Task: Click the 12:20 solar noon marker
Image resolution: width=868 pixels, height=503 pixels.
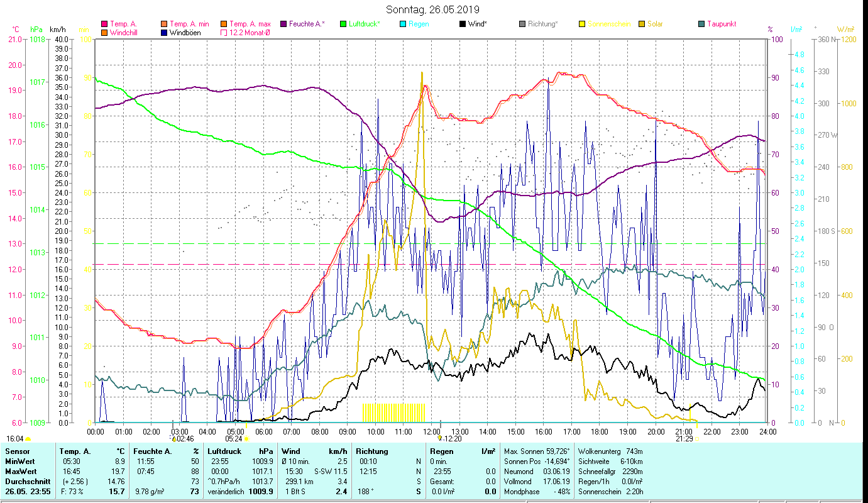Action: point(441,438)
